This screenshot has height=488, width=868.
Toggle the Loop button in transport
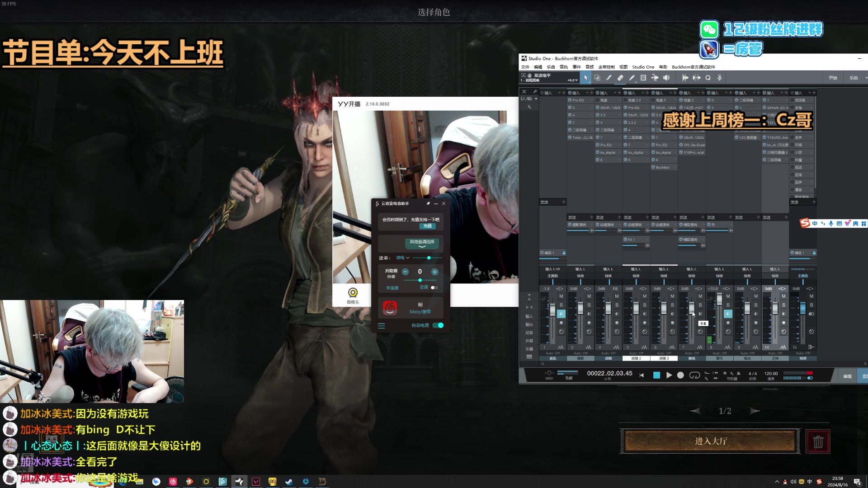694,375
